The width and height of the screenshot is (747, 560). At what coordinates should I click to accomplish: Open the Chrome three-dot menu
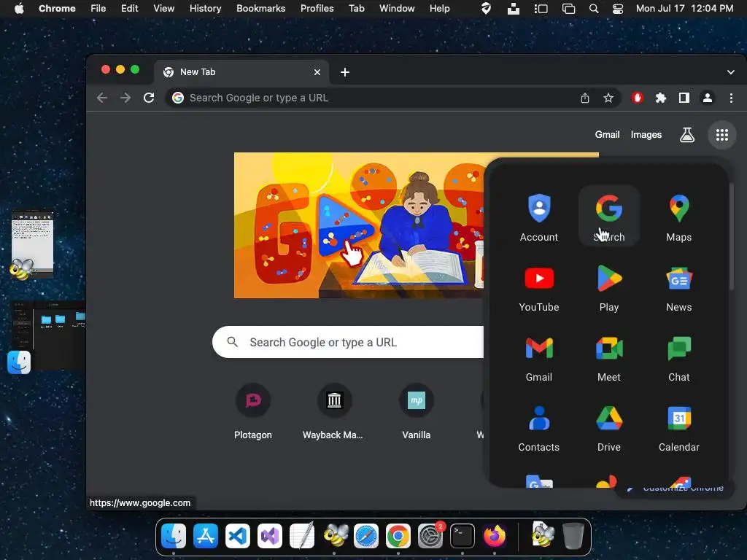pos(731,98)
